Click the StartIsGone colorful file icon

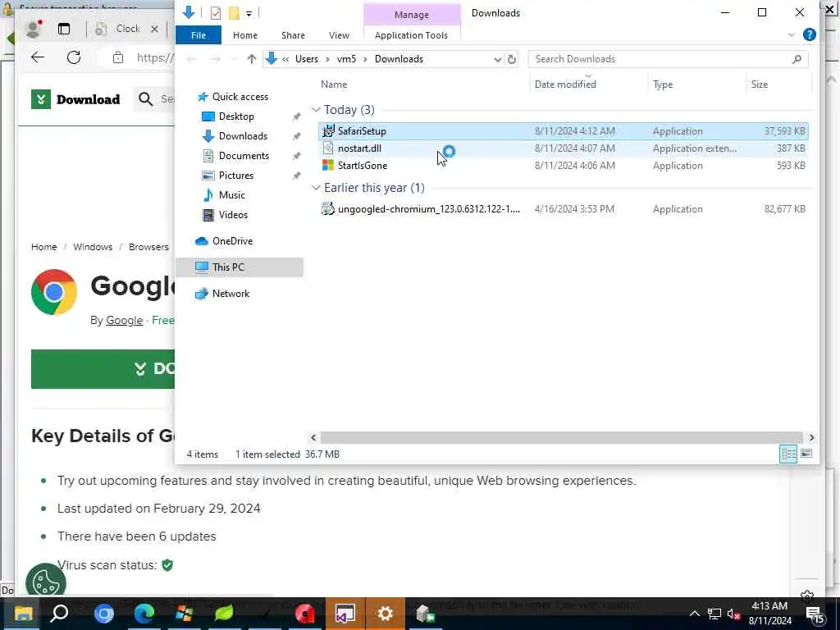coord(328,166)
